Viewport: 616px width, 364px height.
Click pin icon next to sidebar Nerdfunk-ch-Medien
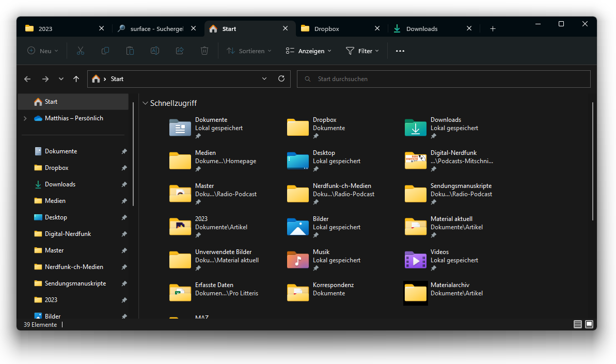(x=124, y=266)
